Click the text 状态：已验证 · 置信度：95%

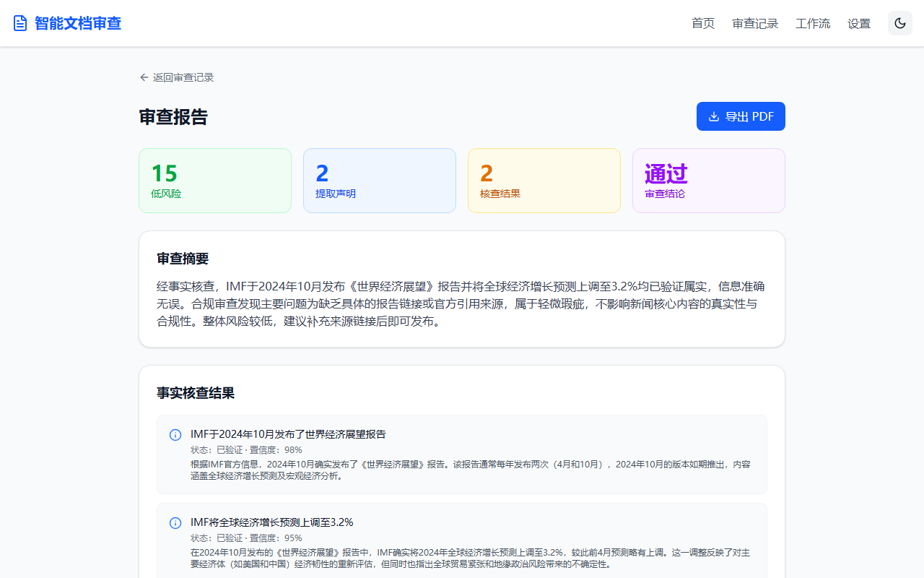(x=246, y=538)
